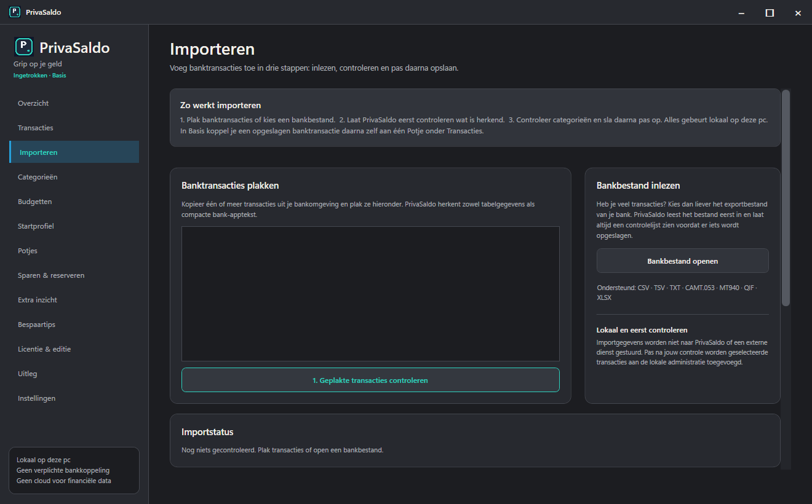Image resolution: width=812 pixels, height=504 pixels.
Task: Click 'Lokaal op deze pc' sidebar note
Action: (x=44, y=460)
